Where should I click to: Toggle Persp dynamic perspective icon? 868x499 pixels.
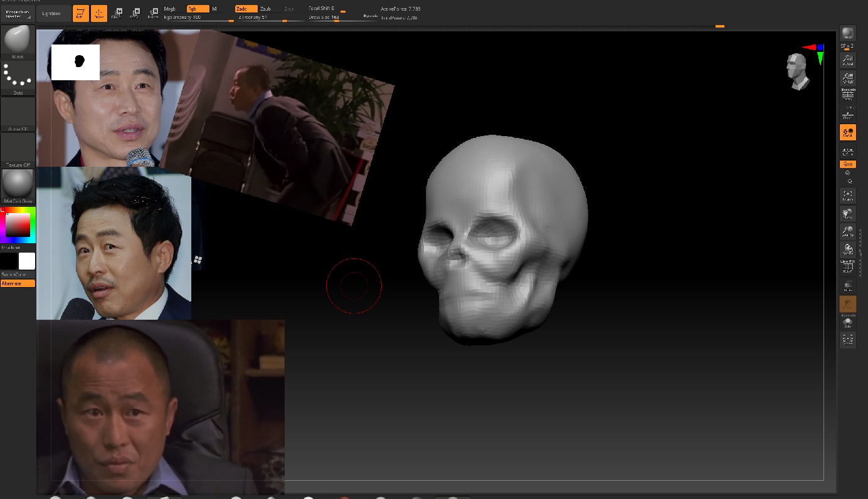click(x=848, y=95)
